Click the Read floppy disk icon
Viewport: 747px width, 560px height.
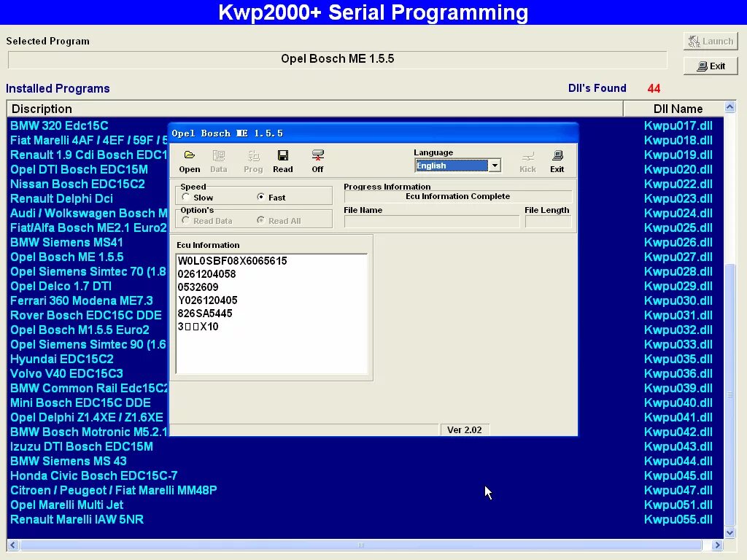point(283,161)
